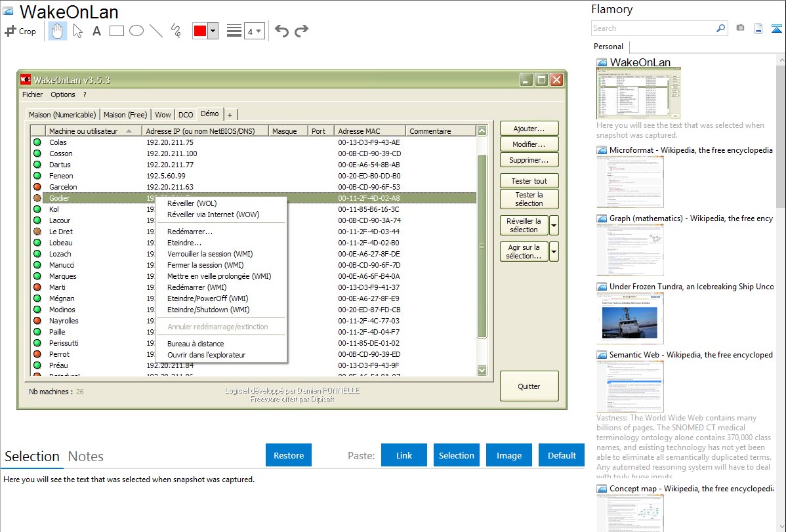786x532 pixels.
Task: Select the Crop tool
Action: point(20,31)
